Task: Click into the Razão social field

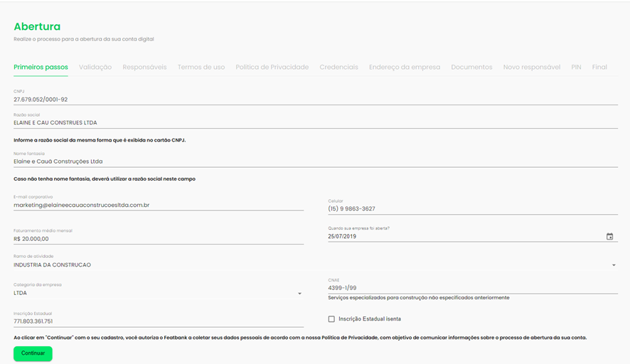Action: coord(316,122)
